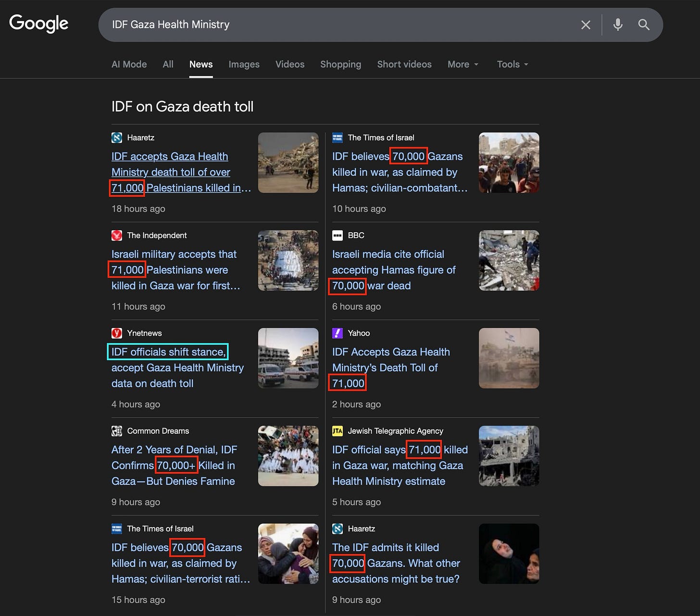
Task: Click the Ynetnews ambulances thumbnail
Action: click(288, 358)
